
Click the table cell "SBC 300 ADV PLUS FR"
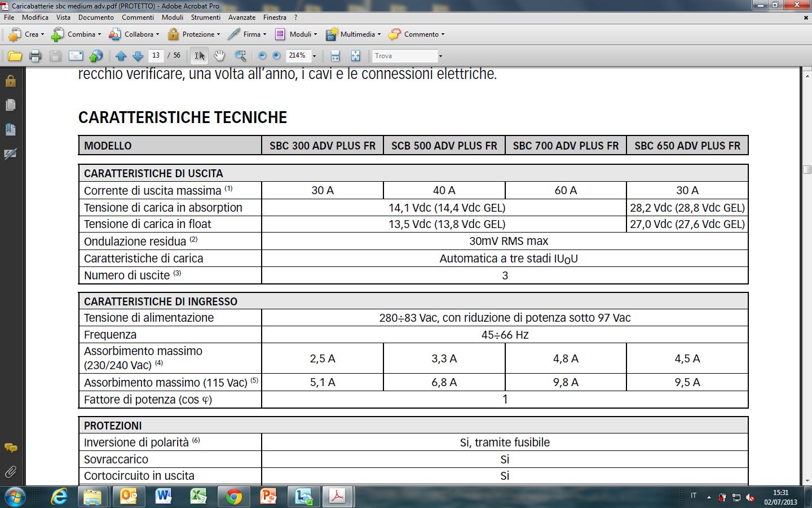323,146
